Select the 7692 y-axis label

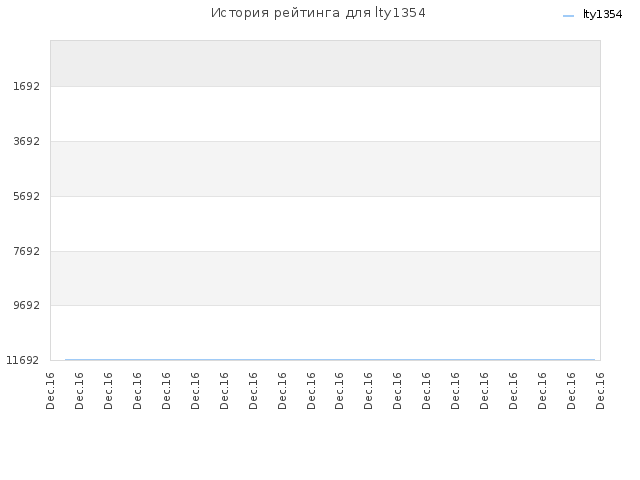point(27,251)
